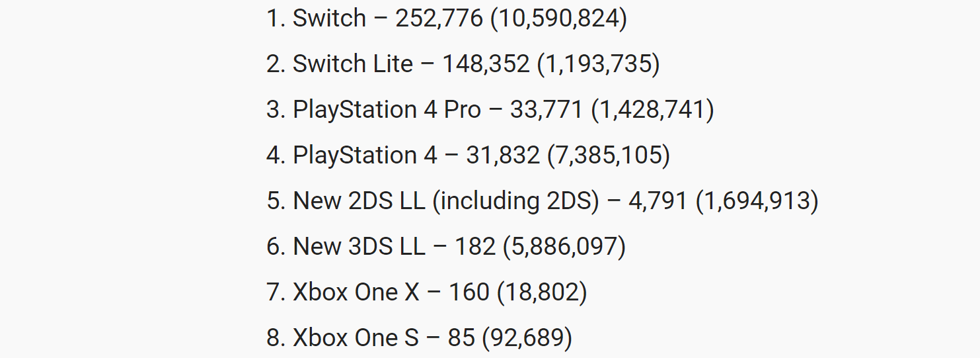Select the 4,791 sales figure
Screen dimensions: 980x358
pos(658,201)
